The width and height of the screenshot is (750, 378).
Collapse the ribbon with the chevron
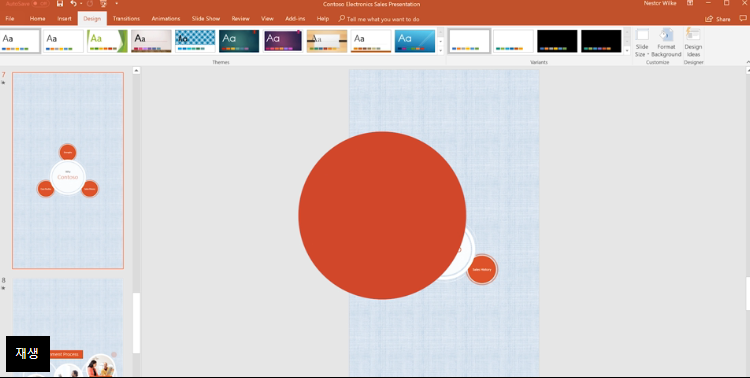[748, 62]
